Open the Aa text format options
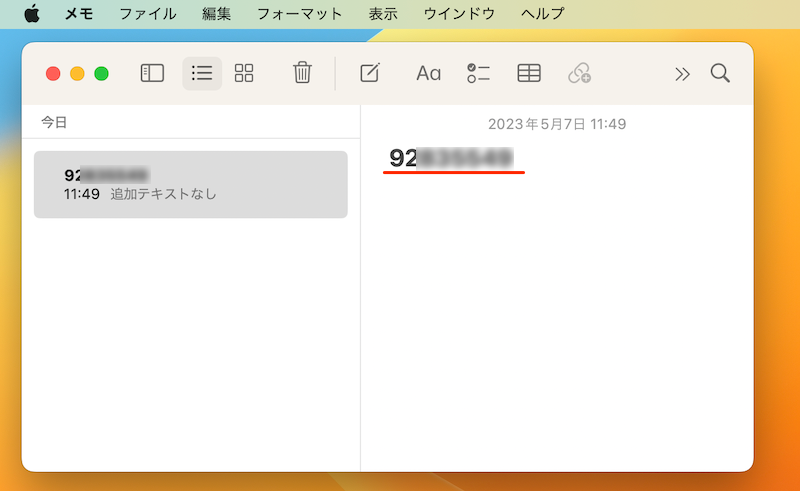Image resolution: width=800 pixels, height=491 pixels. click(428, 73)
